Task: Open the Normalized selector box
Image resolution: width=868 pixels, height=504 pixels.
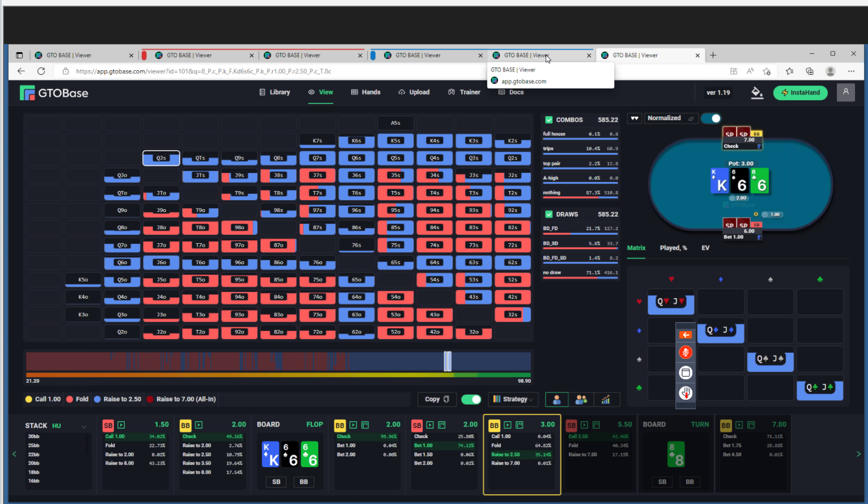Action: pyautogui.click(x=671, y=118)
